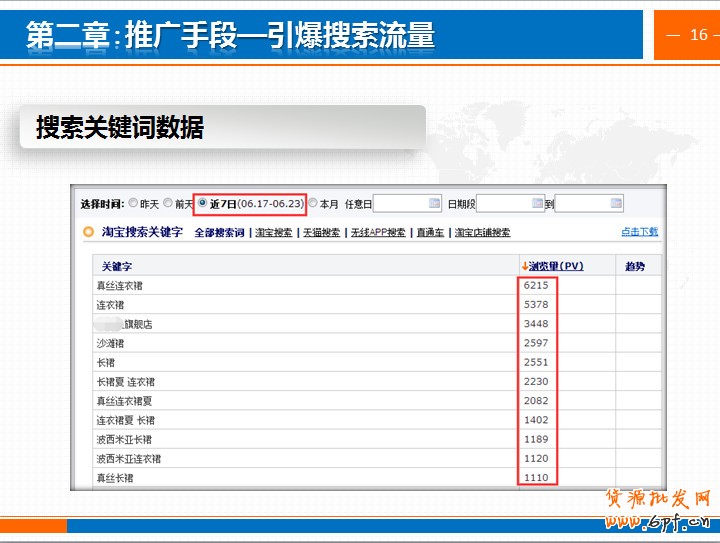Select the 昨天 radio button
720x543 pixels.
pos(133,203)
